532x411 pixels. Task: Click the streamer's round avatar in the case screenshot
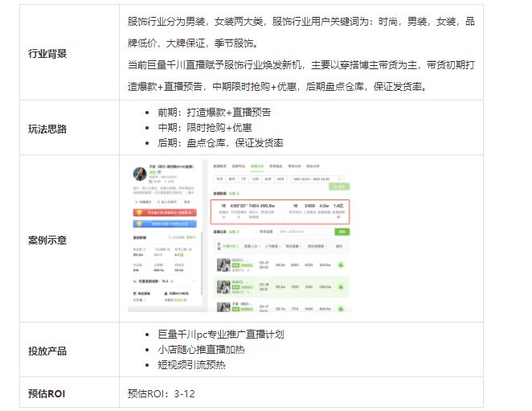tap(140, 174)
